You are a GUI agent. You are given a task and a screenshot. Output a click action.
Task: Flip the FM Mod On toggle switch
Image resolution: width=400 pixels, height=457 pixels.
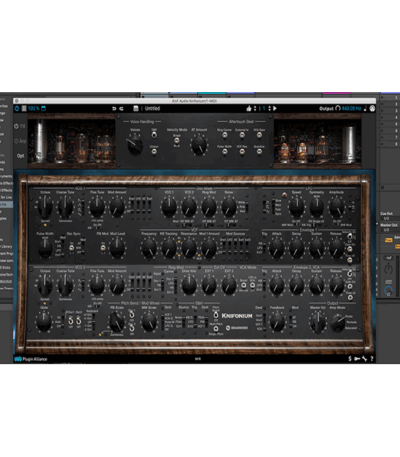click(x=103, y=248)
